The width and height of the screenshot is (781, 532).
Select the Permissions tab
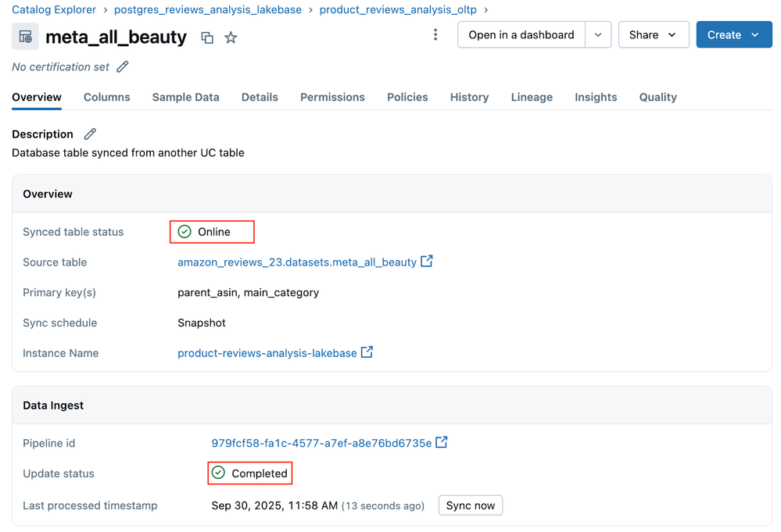tap(332, 98)
